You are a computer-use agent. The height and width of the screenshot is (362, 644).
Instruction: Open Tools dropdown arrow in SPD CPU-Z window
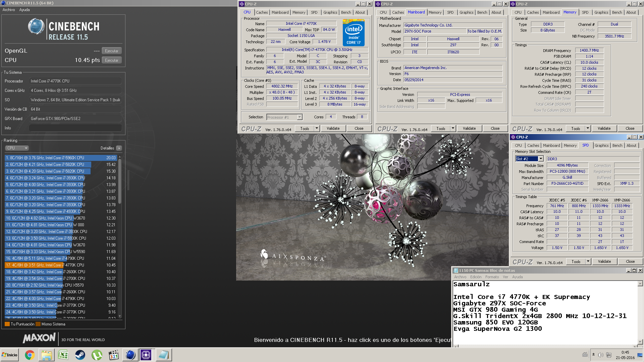(588, 261)
